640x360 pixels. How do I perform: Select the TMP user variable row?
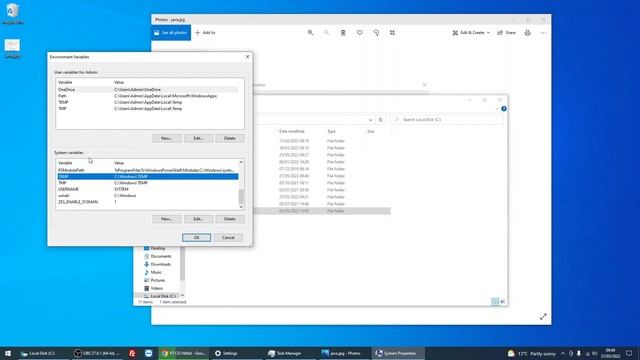tap(147, 109)
